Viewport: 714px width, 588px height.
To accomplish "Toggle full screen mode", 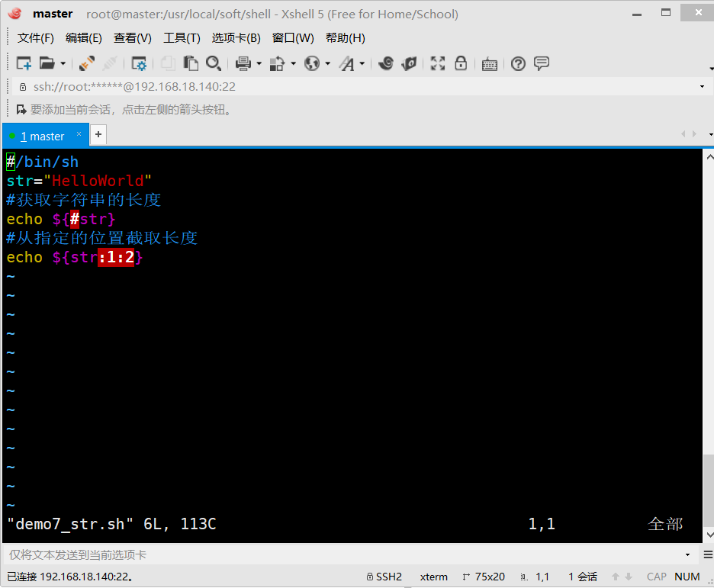I will (x=437, y=63).
